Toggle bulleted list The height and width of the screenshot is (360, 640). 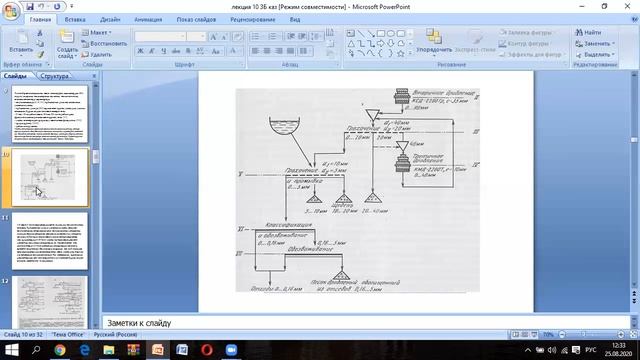click(256, 37)
